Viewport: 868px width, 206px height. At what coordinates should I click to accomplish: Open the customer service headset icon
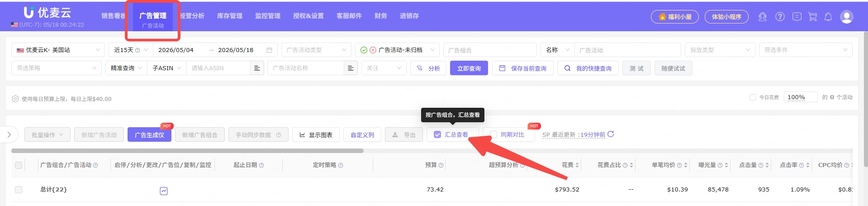[762, 17]
